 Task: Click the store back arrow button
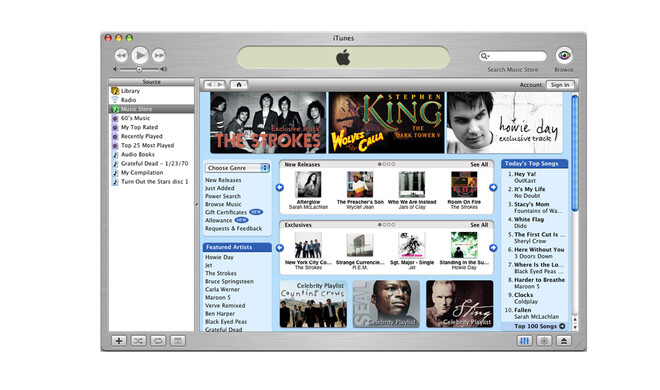click(x=210, y=85)
